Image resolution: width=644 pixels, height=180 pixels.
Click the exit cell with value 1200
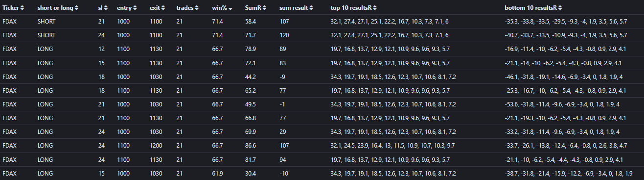pos(156,145)
